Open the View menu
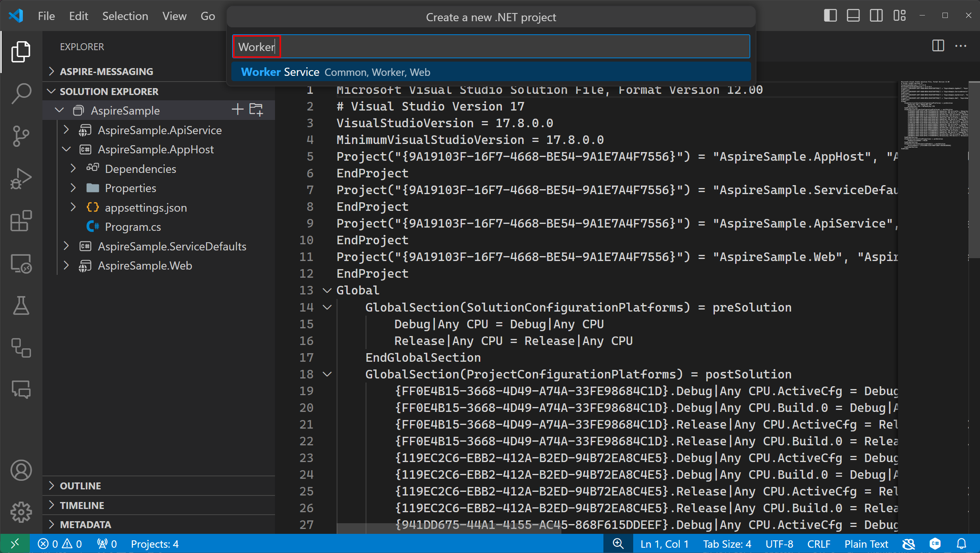Viewport: 980px width, 553px height. click(174, 16)
